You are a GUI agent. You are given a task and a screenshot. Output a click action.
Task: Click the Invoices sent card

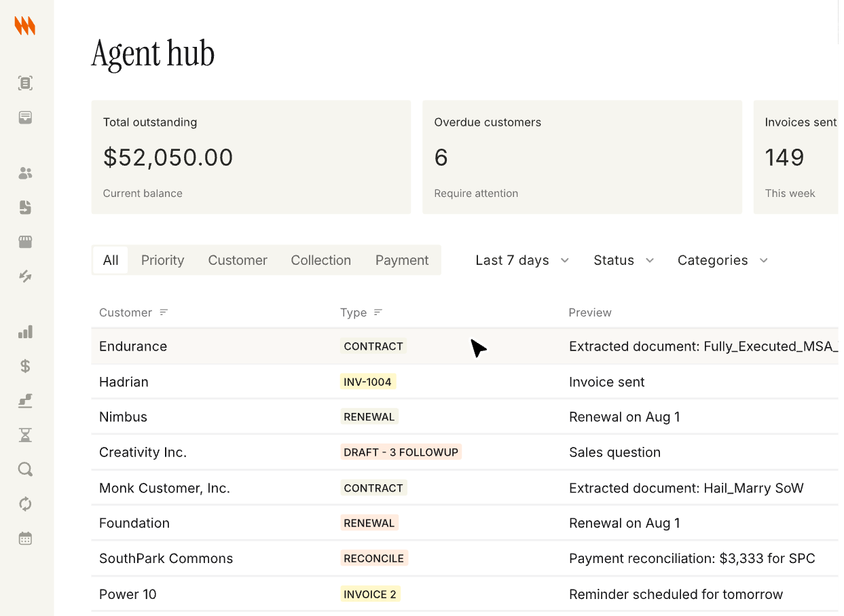click(x=796, y=157)
